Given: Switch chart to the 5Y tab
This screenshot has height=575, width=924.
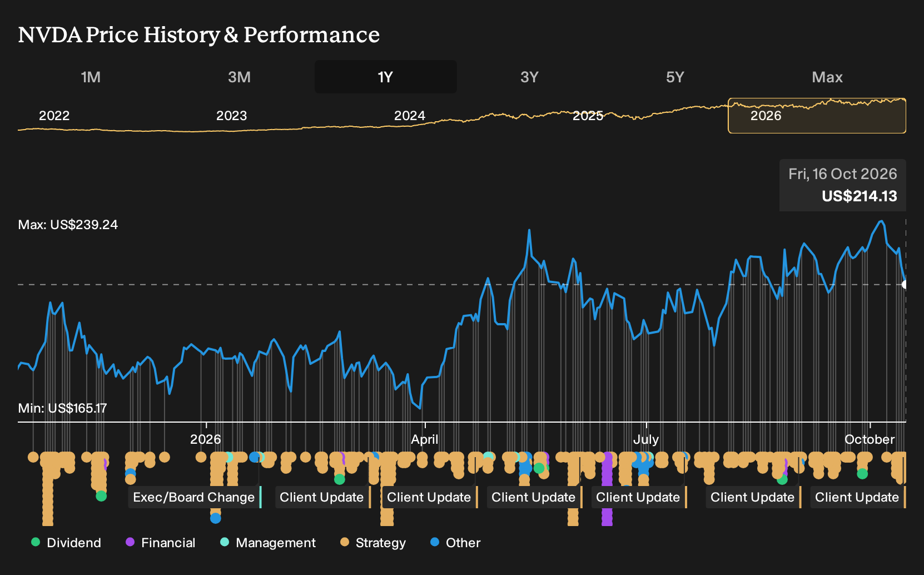Looking at the screenshot, I should tap(675, 77).
